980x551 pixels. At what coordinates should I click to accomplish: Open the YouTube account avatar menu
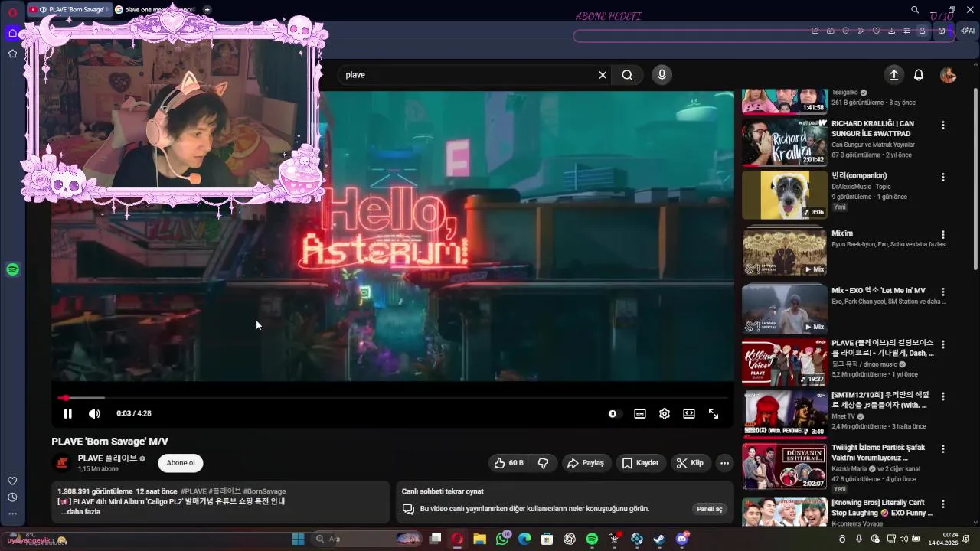pos(949,75)
